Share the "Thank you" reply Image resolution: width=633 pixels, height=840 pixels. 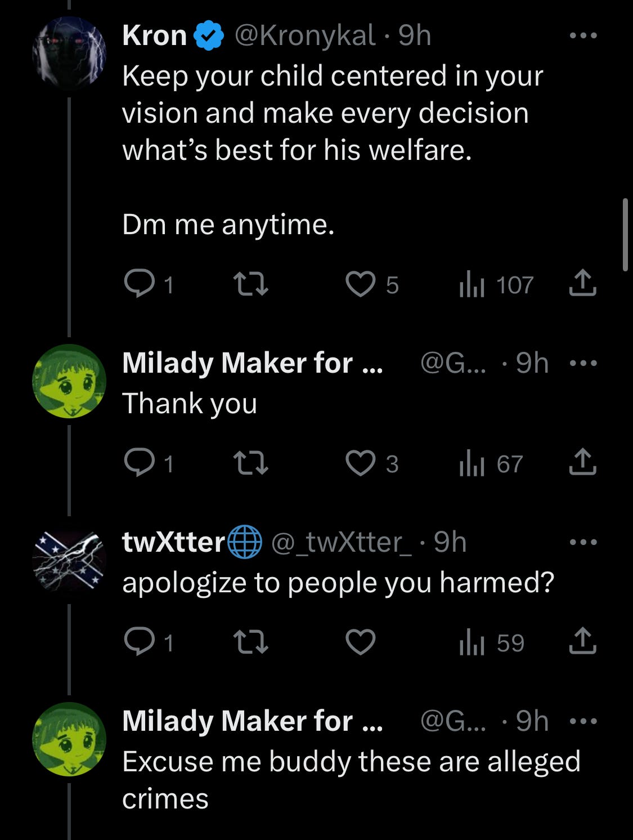point(582,462)
